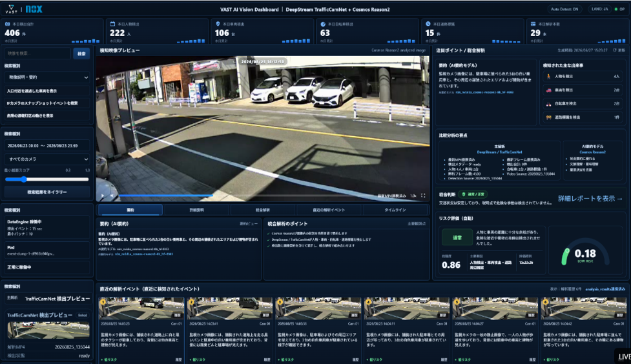Click the minimum confidence score slider handle
Image resolution: width=631 pixels, height=364 pixels.
(x=24, y=179)
